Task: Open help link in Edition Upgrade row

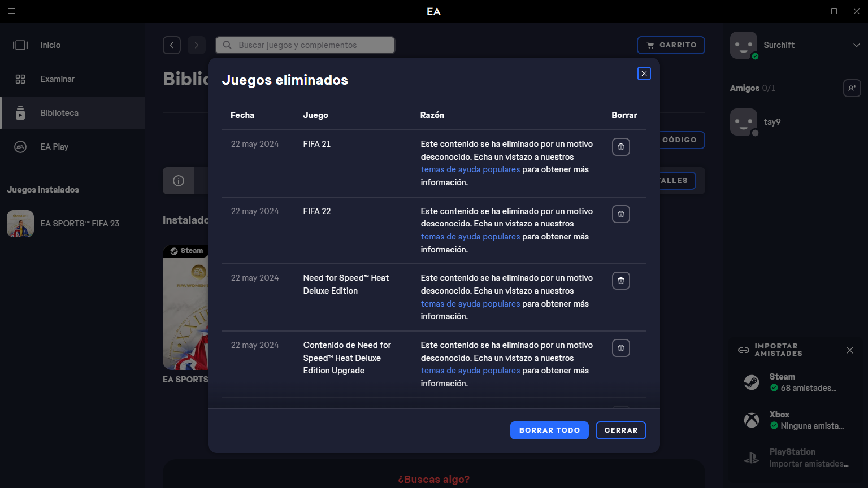Action: coord(470,371)
